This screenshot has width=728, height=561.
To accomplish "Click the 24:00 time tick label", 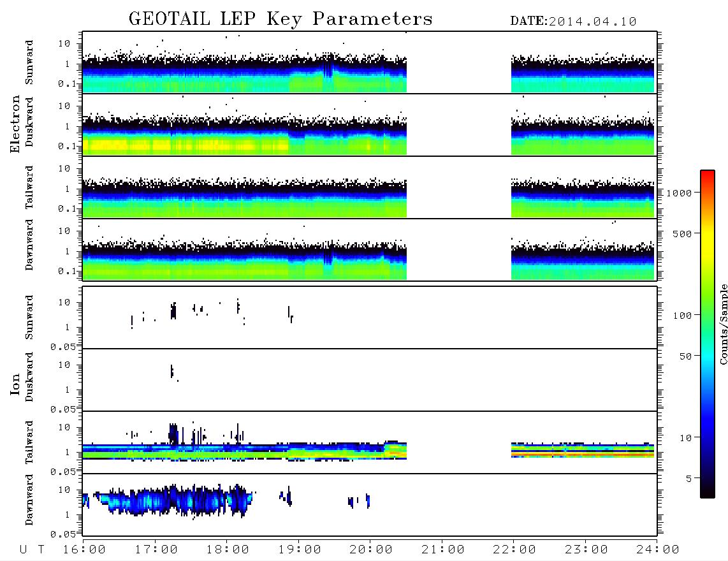I will (658, 550).
